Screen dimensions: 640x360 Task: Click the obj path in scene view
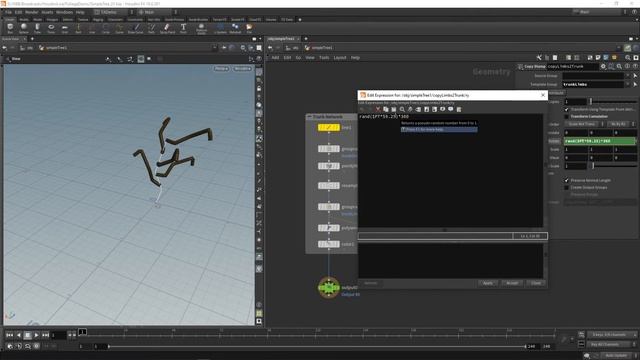tap(30, 48)
